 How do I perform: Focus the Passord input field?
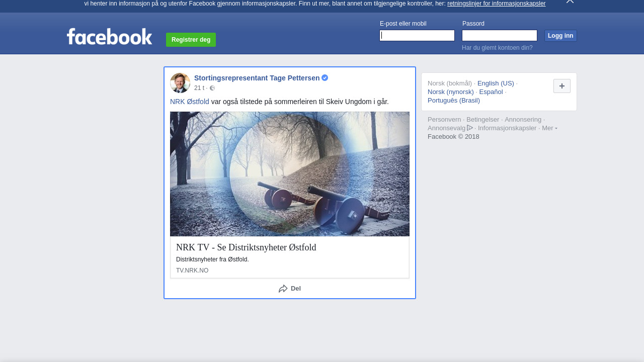tap(500, 35)
